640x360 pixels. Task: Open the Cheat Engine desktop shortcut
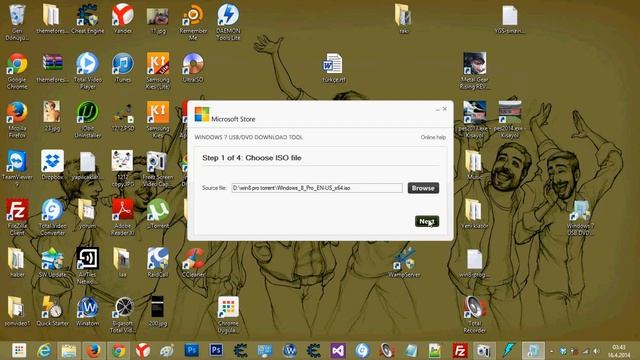point(87,19)
